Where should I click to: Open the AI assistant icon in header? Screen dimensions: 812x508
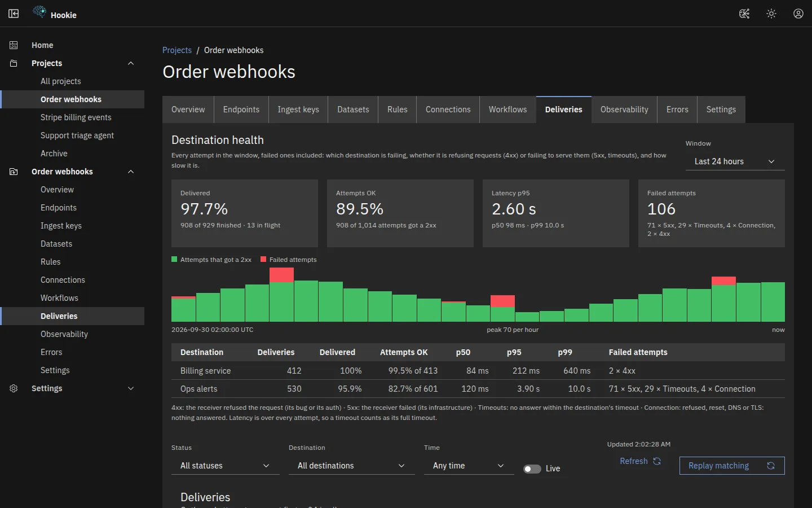[744, 14]
